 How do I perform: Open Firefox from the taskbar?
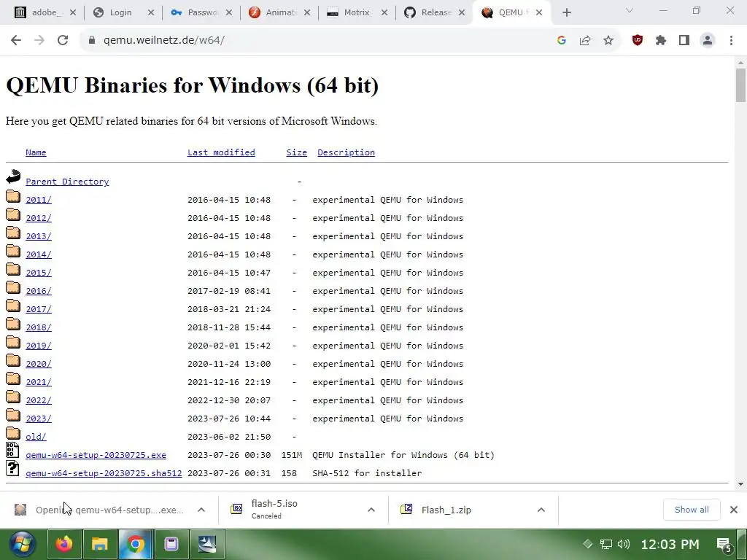pyautogui.click(x=64, y=544)
